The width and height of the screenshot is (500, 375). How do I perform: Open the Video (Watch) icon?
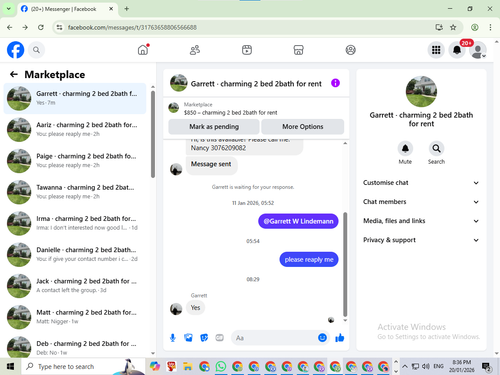[247, 50]
